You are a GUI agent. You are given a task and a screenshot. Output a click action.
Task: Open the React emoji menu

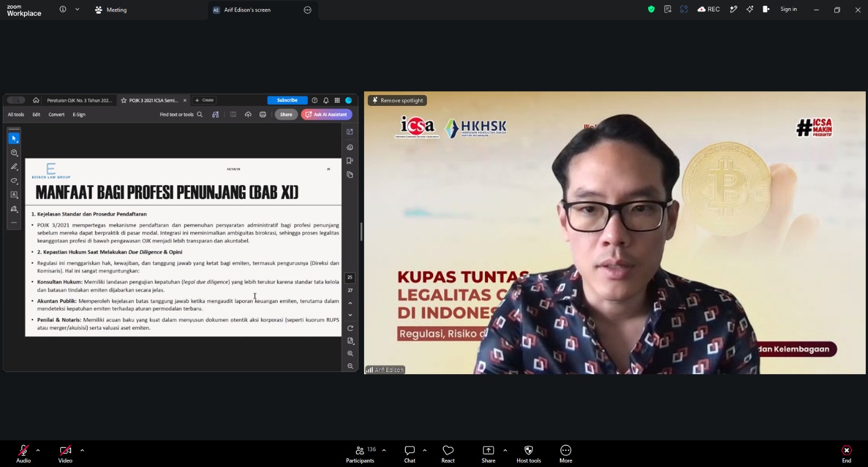[x=448, y=454]
